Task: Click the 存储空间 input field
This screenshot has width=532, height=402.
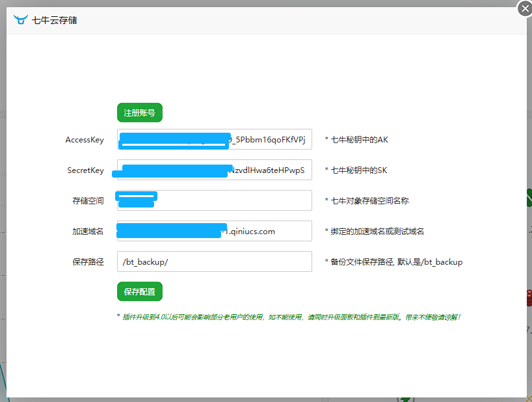Action: click(x=215, y=200)
